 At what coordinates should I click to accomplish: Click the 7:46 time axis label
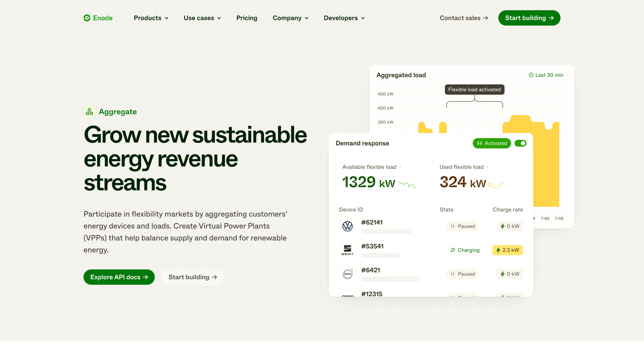click(545, 219)
